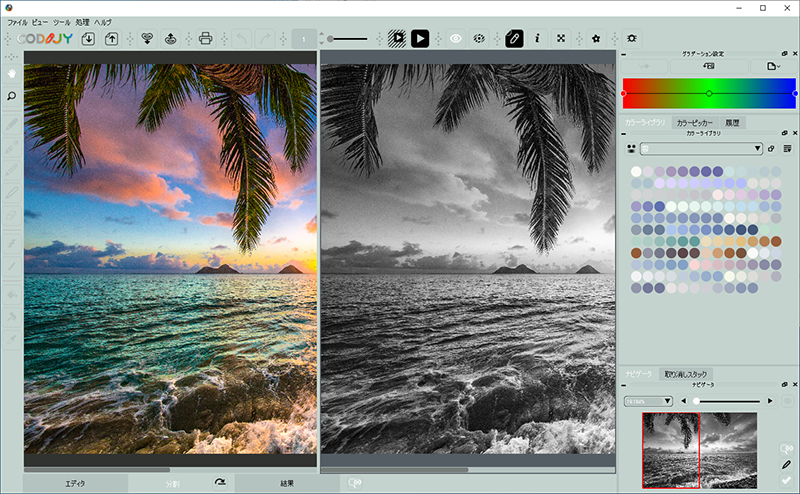Click the 結果 view button at the bottom
Image resolution: width=800 pixels, height=494 pixels.
tap(287, 483)
